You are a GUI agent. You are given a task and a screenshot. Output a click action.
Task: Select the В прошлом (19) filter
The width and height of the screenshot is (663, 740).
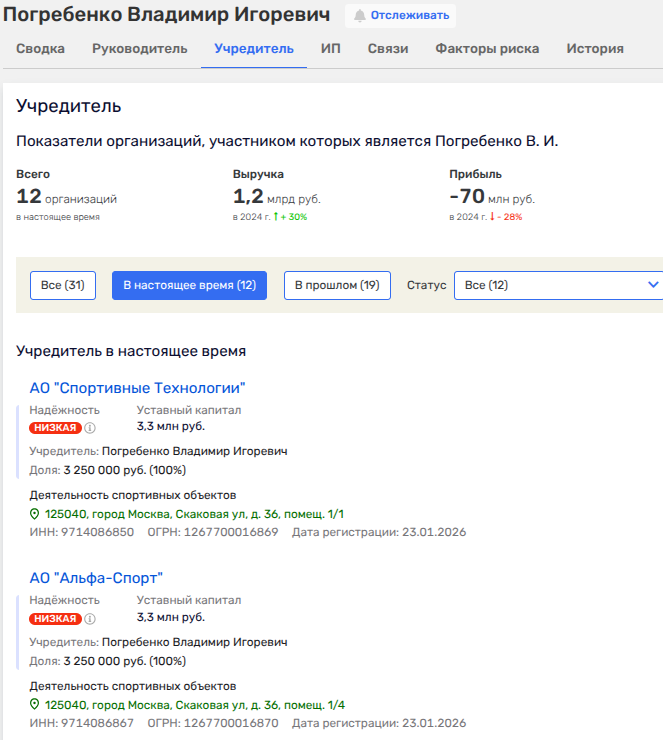pyautogui.click(x=336, y=285)
